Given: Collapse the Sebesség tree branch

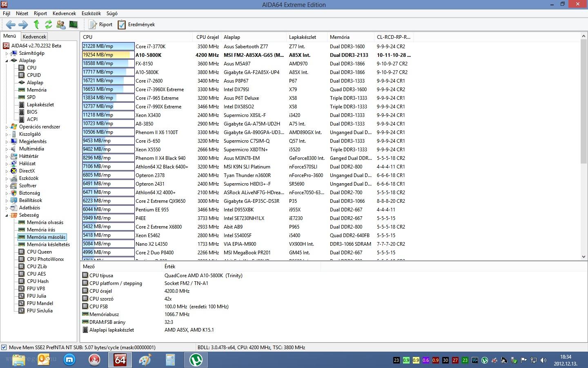Looking at the screenshot, I should click(7, 215).
